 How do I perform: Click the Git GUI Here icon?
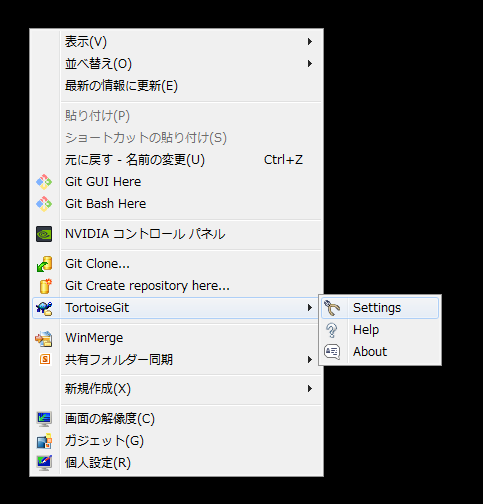click(44, 182)
